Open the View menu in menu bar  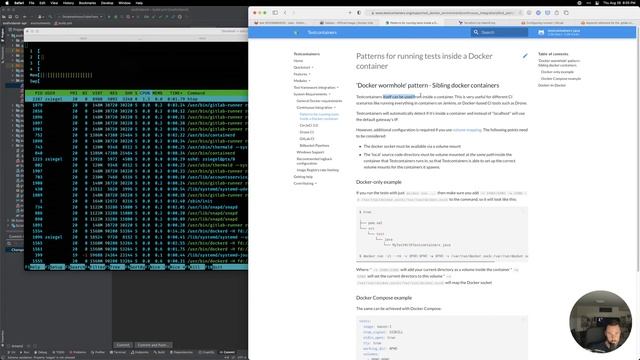[54, 3]
